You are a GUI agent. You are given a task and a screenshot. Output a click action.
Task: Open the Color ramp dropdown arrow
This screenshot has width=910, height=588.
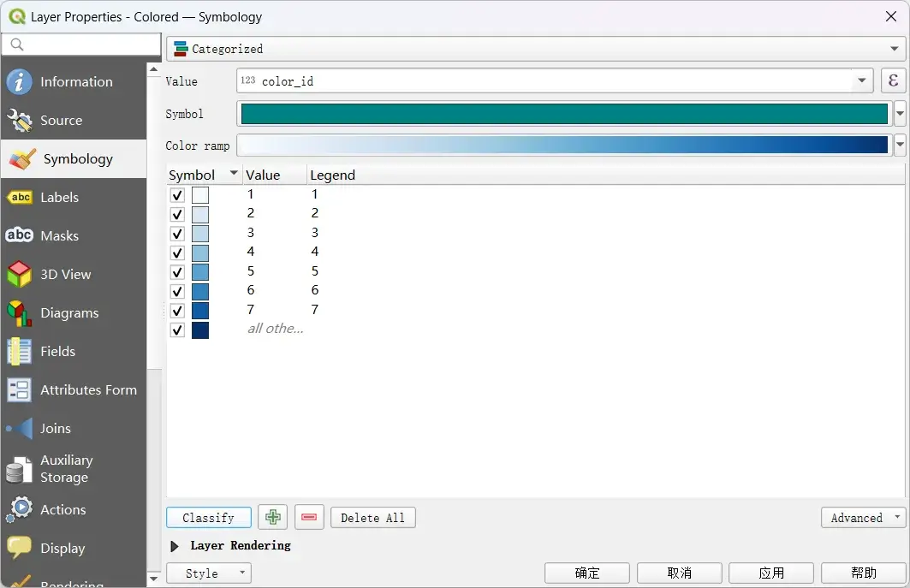(900, 145)
